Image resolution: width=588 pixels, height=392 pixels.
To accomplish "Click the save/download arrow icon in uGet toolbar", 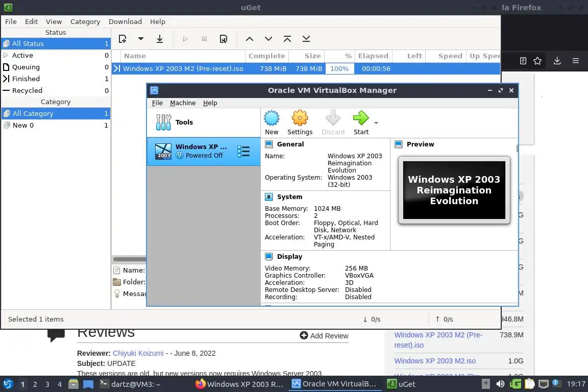I will coord(160,39).
